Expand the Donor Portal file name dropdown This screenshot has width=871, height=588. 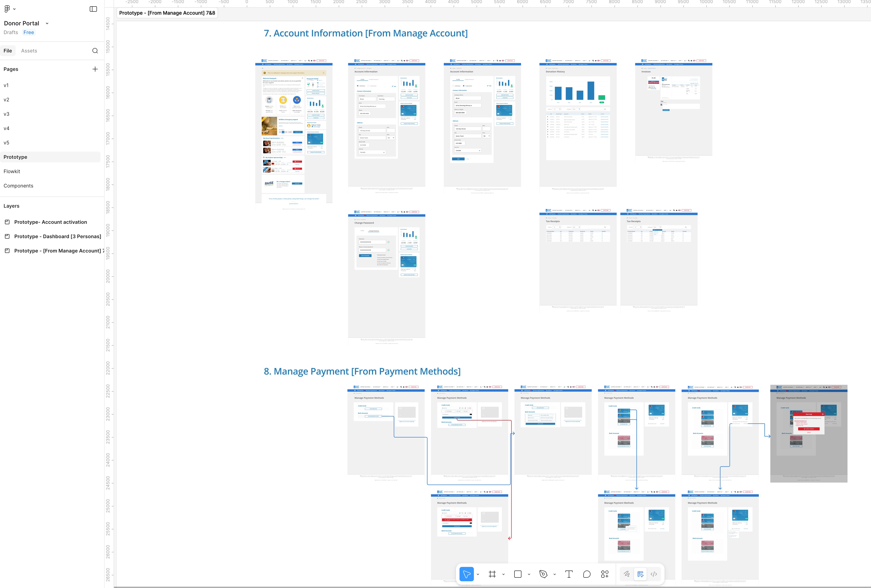tap(47, 23)
